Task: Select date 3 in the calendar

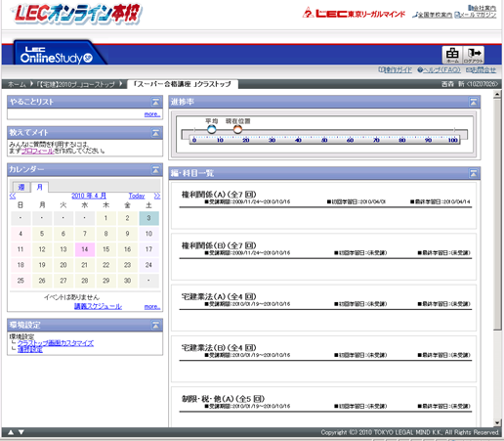Action: (x=148, y=218)
